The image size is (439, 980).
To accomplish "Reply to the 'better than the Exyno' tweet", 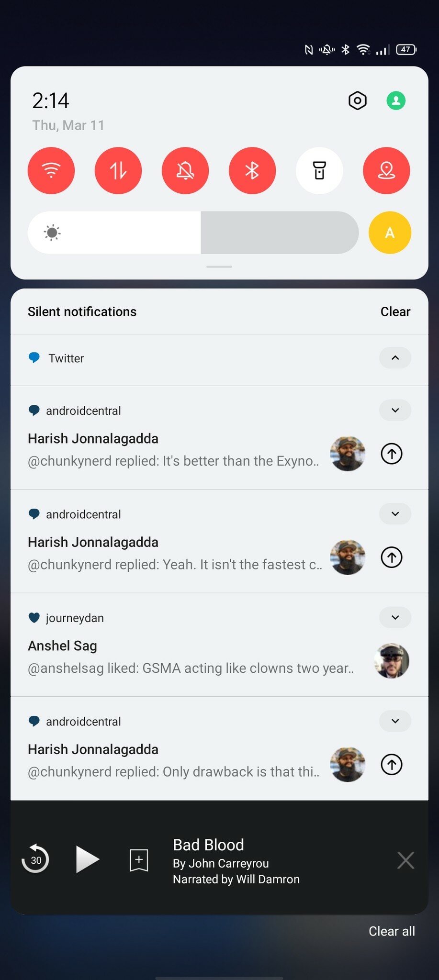I will click(x=392, y=454).
